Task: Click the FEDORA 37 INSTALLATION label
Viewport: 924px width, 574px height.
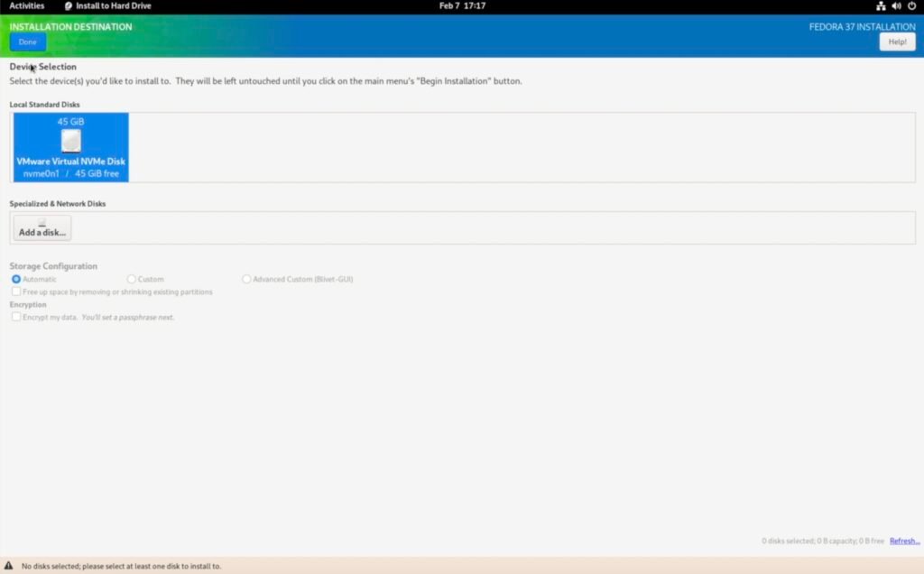Action: (x=862, y=26)
